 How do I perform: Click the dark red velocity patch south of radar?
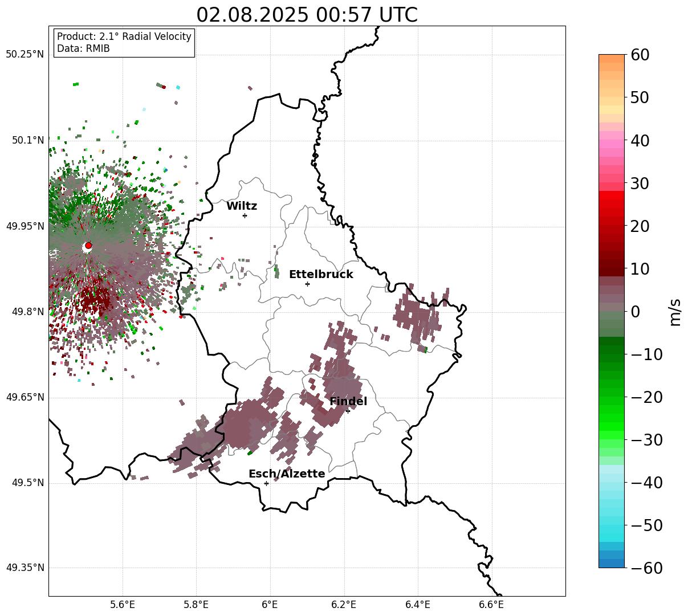click(x=95, y=299)
